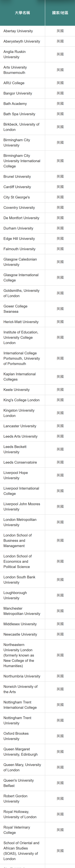Select Lancaster University row
Viewport: 75px width, 868px height.
coord(20,426)
